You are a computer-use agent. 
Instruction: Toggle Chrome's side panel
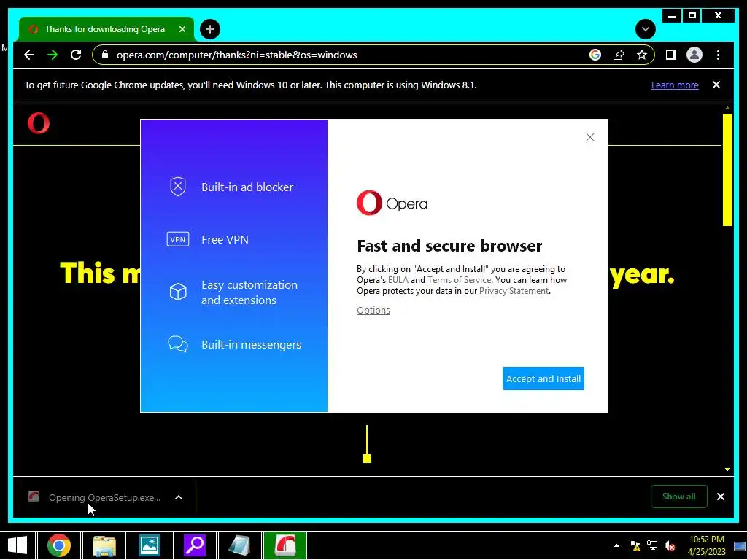click(x=671, y=55)
